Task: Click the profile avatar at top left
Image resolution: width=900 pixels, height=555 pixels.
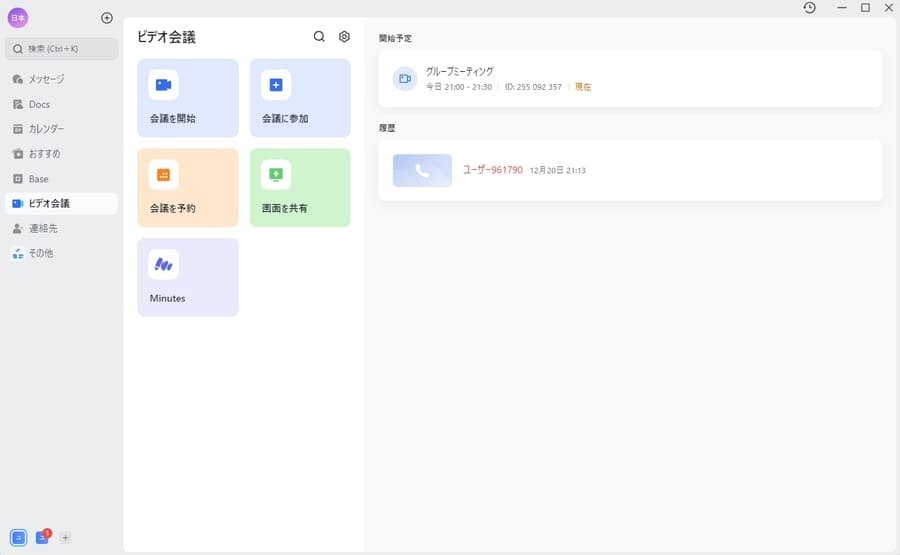Action: pos(18,18)
